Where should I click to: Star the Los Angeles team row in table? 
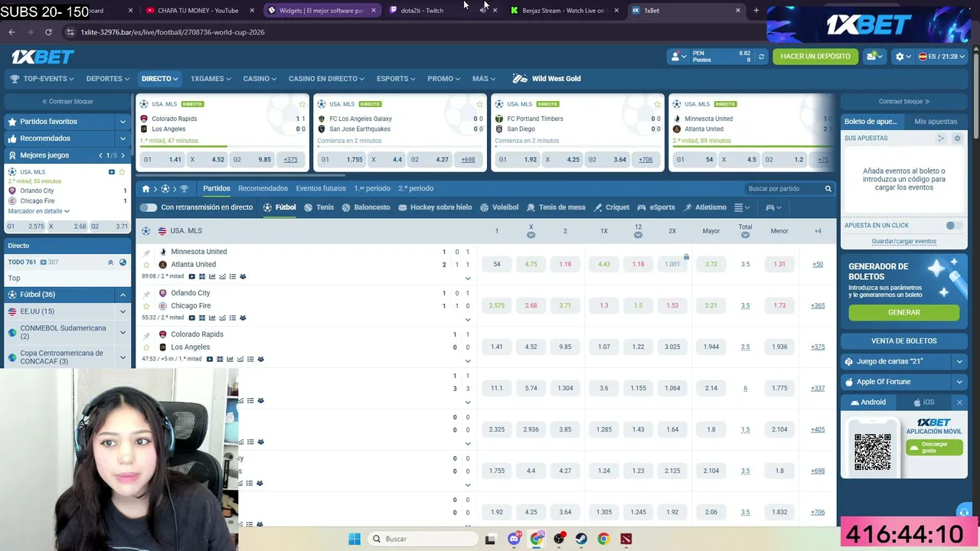point(146,347)
